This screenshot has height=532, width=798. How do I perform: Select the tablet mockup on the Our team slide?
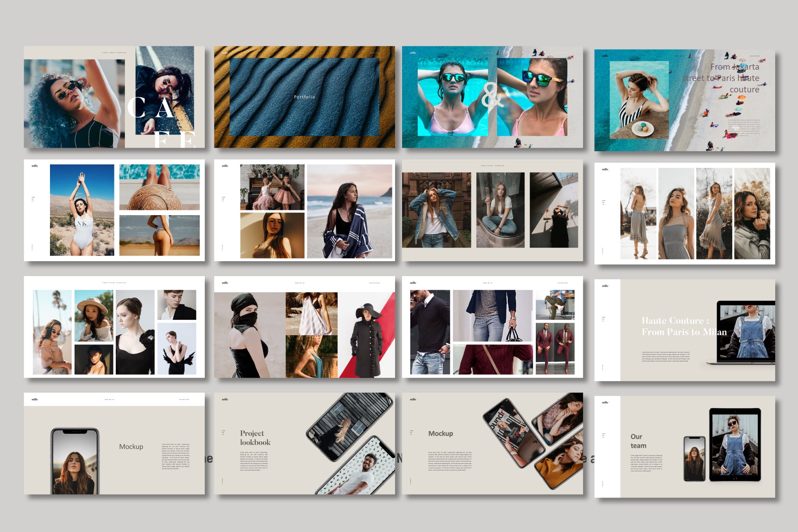pyautogui.click(x=734, y=444)
